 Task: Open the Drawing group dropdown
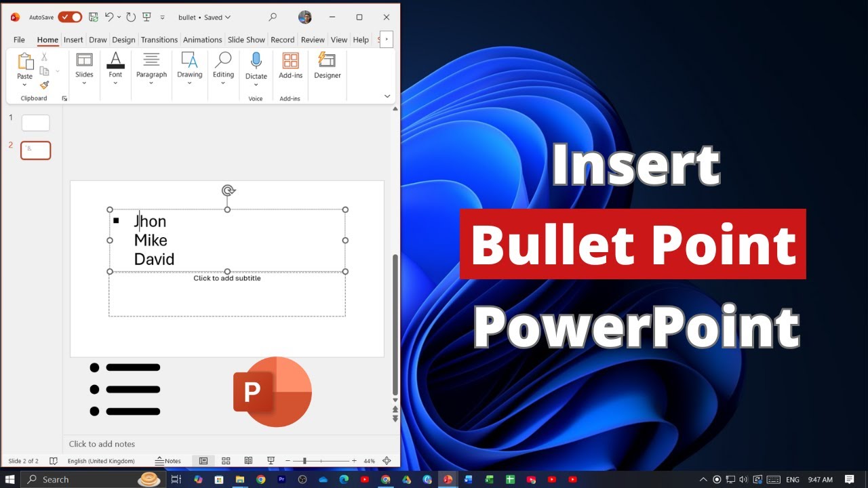click(190, 68)
